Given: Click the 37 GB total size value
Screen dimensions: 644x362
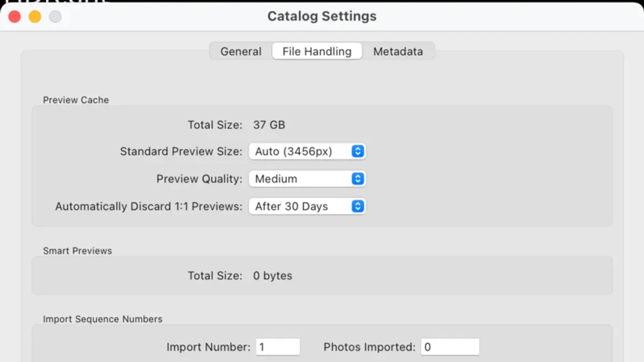Looking at the screenshot, I should pos(269,125).
